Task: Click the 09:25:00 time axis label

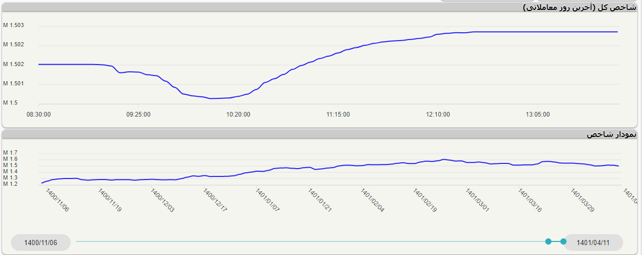Action: [x=138, y=114]
